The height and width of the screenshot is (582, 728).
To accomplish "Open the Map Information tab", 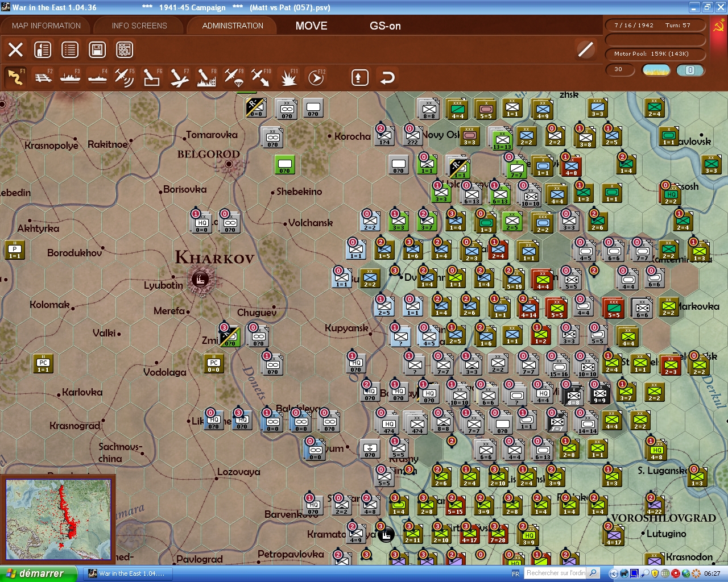I will [47, 26].
